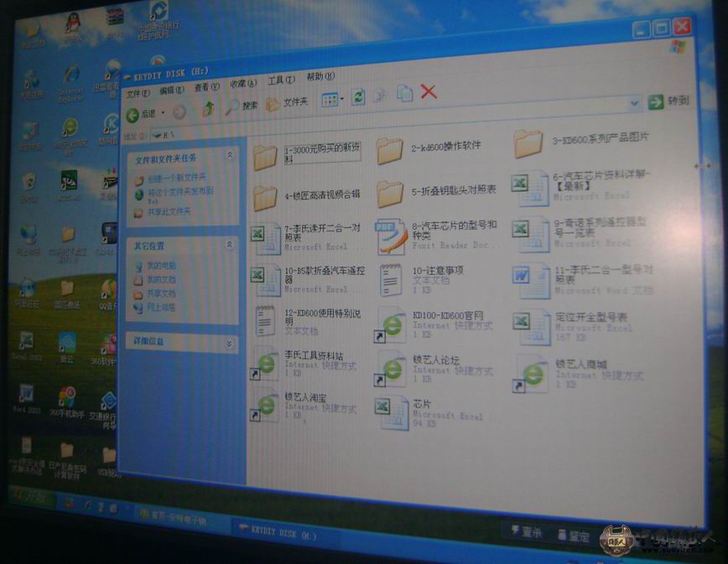
Task: Click 共享文档 in 其它位置
Action: [x=155, y=293]
